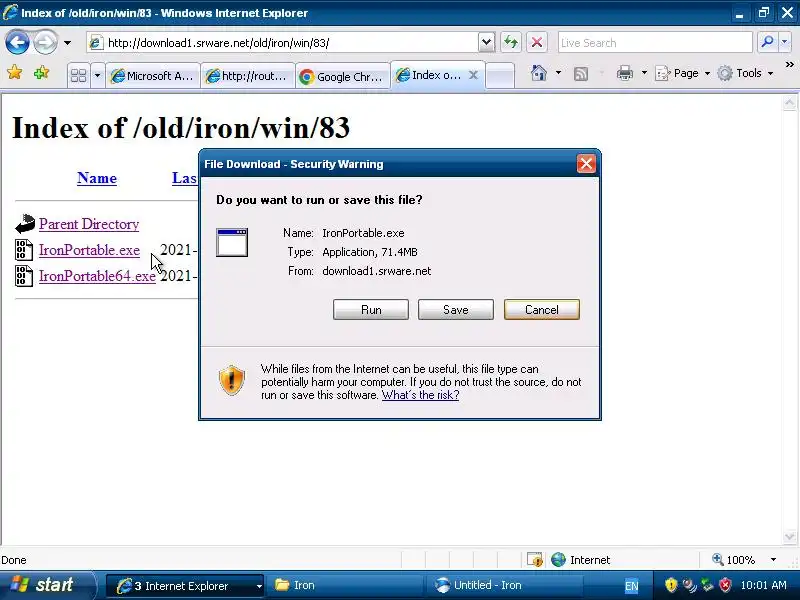This screenshot has width=800, height=600.
Task: Click the warning shield icon in dialog
Action: coord(232,380)
